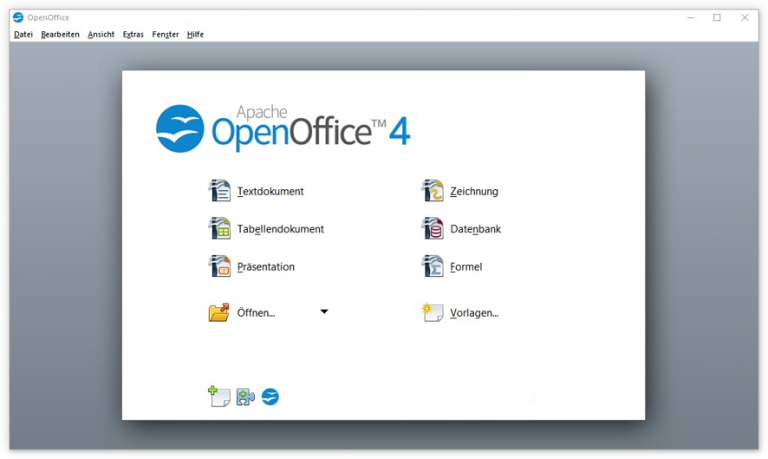Click the extensions puzzle-piece icon
The height and width of the screenshot is (459, 768).
pyautogui.click(x=245, y=397)
